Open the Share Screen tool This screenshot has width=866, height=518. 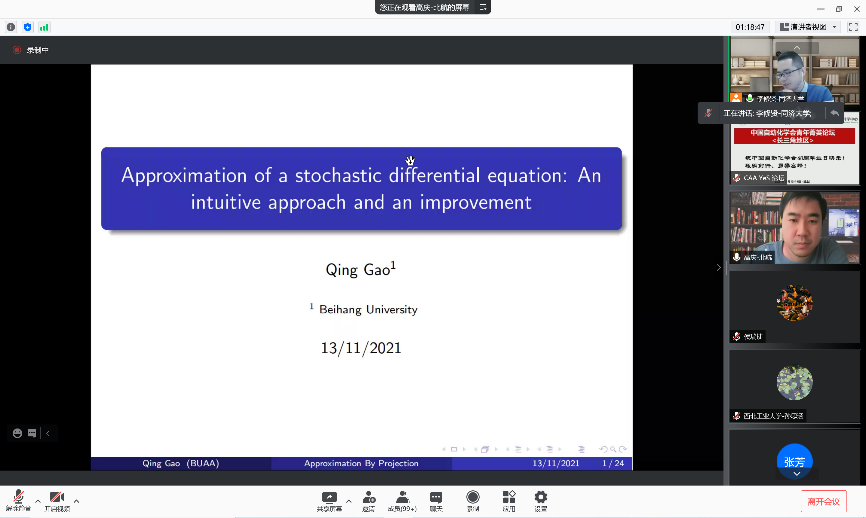pyautogui.click(x=329, y=498)
